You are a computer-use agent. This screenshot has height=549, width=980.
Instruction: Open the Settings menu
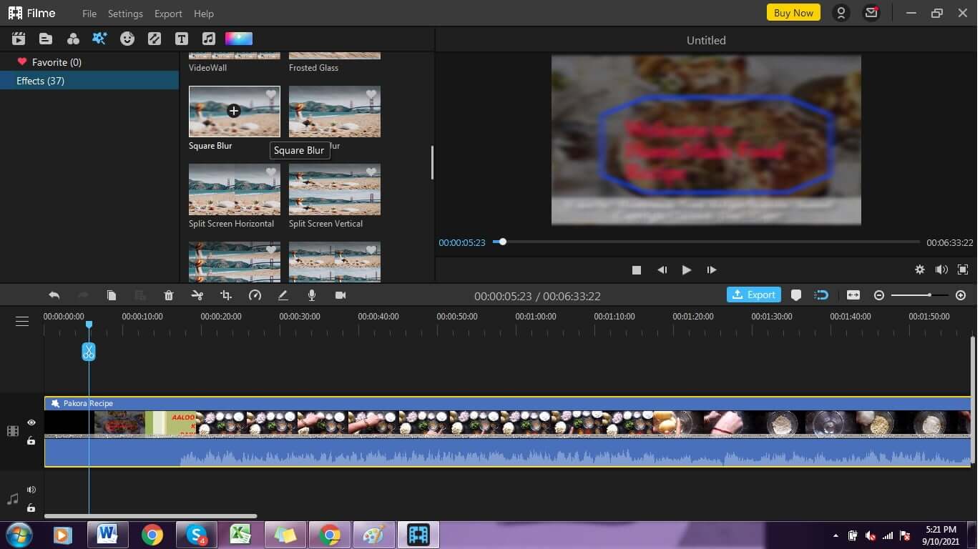click(125, 14)
